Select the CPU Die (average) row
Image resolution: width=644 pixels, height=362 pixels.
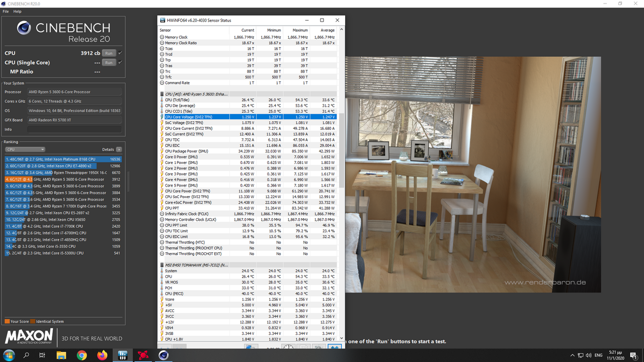tap(249, 106)
